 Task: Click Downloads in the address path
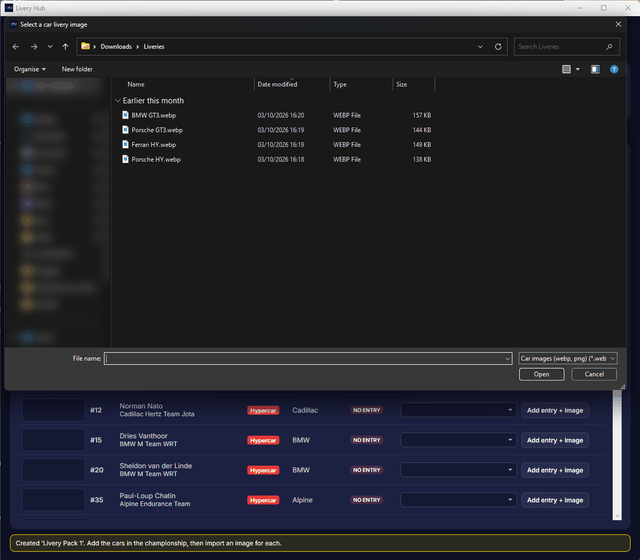pyautogui.click(x=116, y=47)
